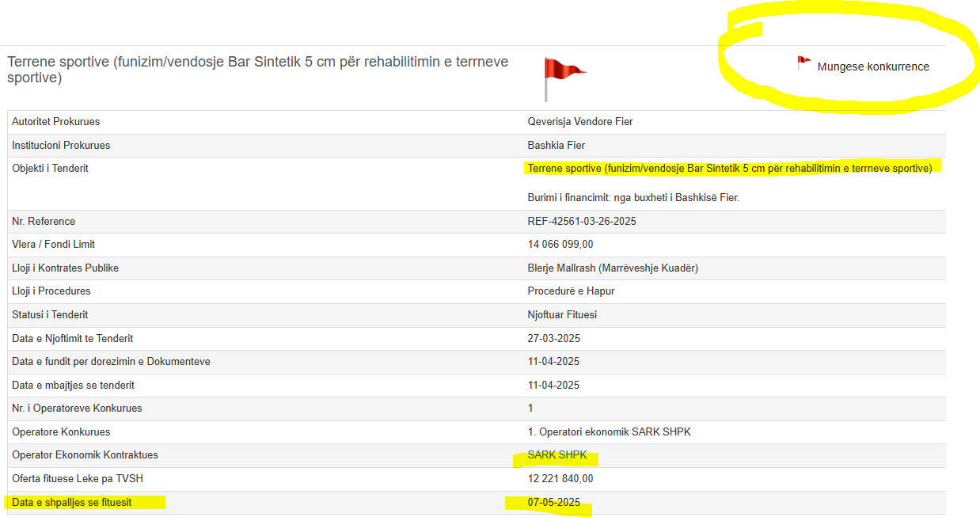Click the Bashkia Fier institution value

556,146
